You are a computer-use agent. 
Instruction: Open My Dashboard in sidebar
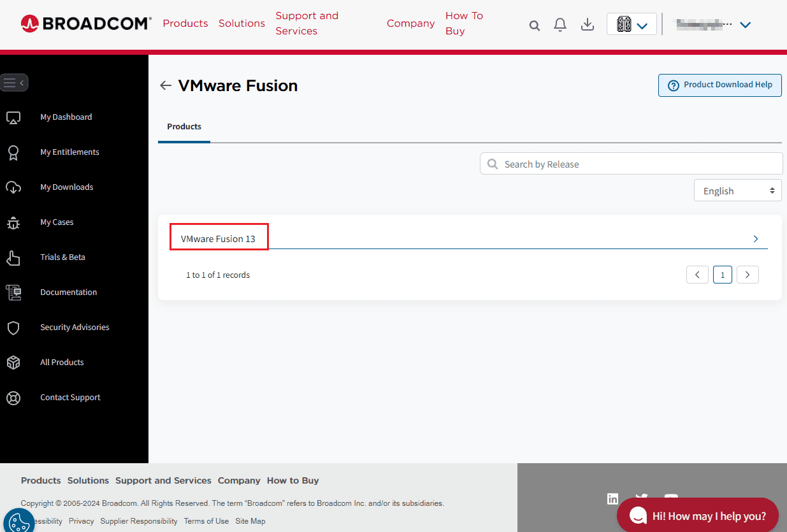click(66, 117)
